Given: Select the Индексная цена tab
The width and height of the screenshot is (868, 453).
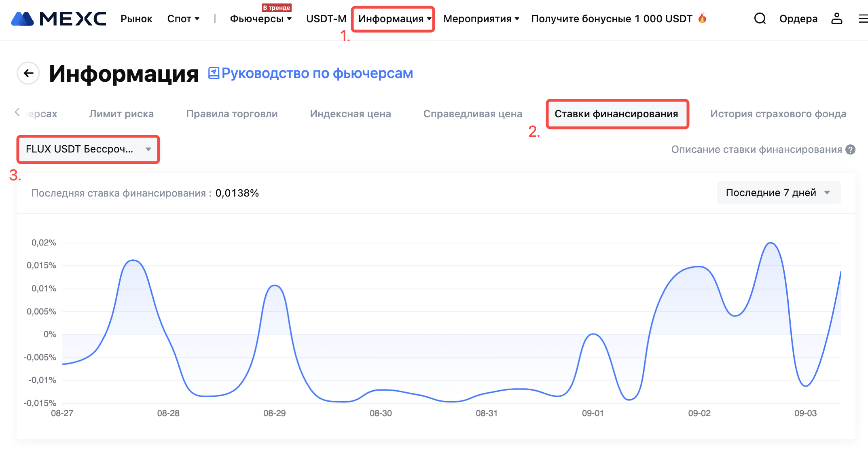Looking at the screenshot, I should 350,114.
